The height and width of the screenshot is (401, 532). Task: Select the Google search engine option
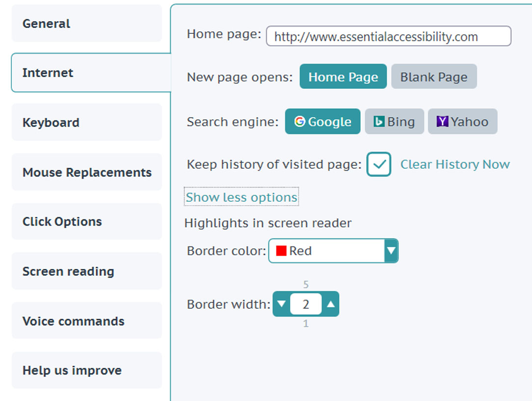(322, 121)
